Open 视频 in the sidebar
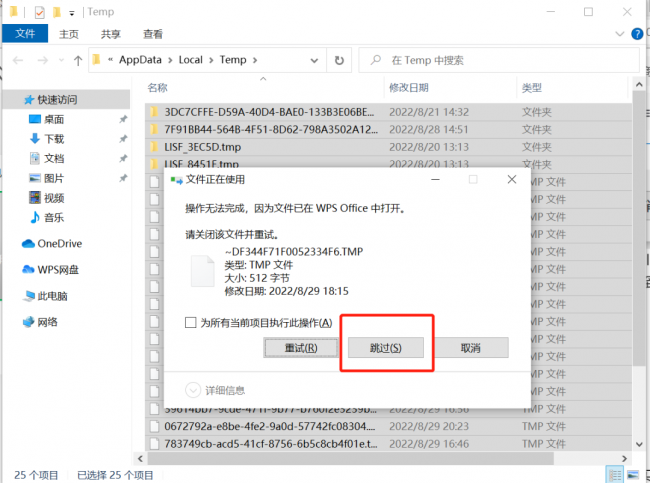The width and height of the screenshot is (650, 483). pyautogui.click(x=54, y=198)
